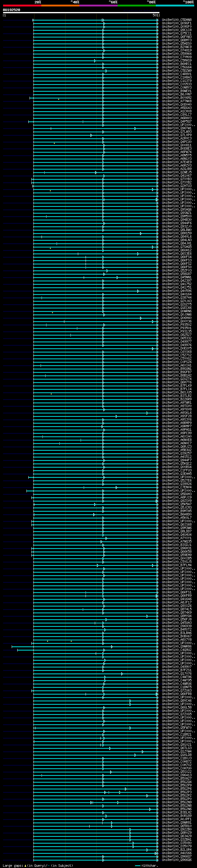Image resolution: width=197 pixels, height=868 pixels.
Task: Select label UniRef100_B0R189
Action: click(x=177, y=816)
